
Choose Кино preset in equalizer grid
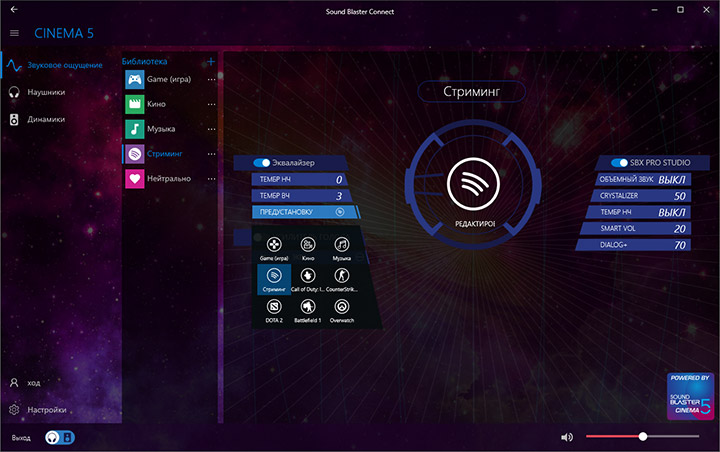point(308,249)
